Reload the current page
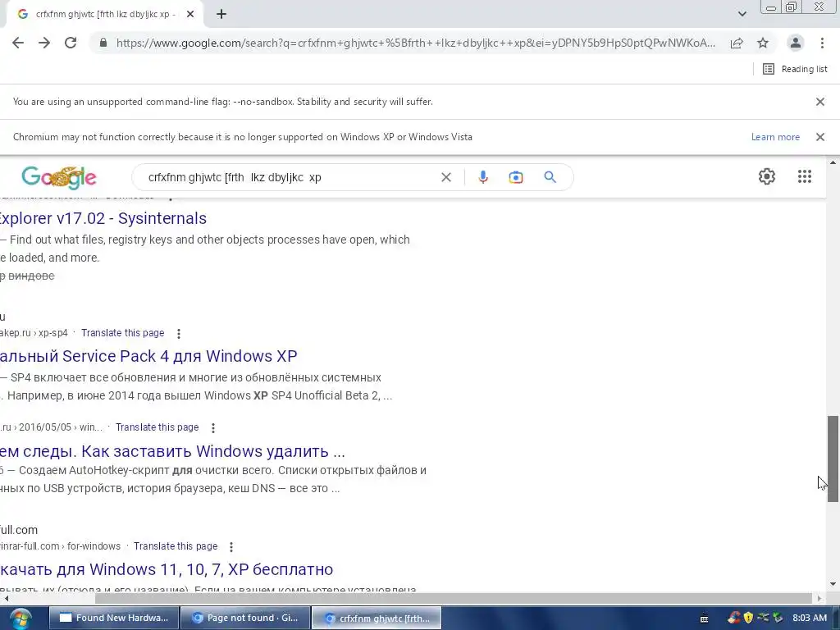 coord(71,43)
